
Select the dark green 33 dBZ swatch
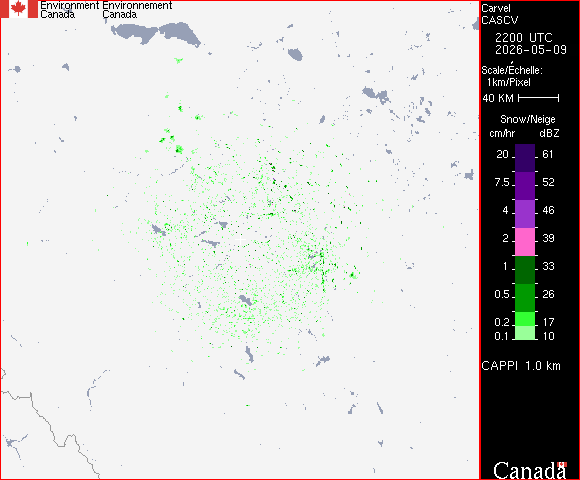tap(525, 270)
